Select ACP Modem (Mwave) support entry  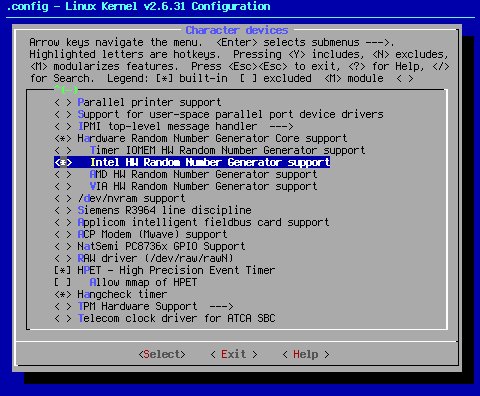click(x=152, y=234)
